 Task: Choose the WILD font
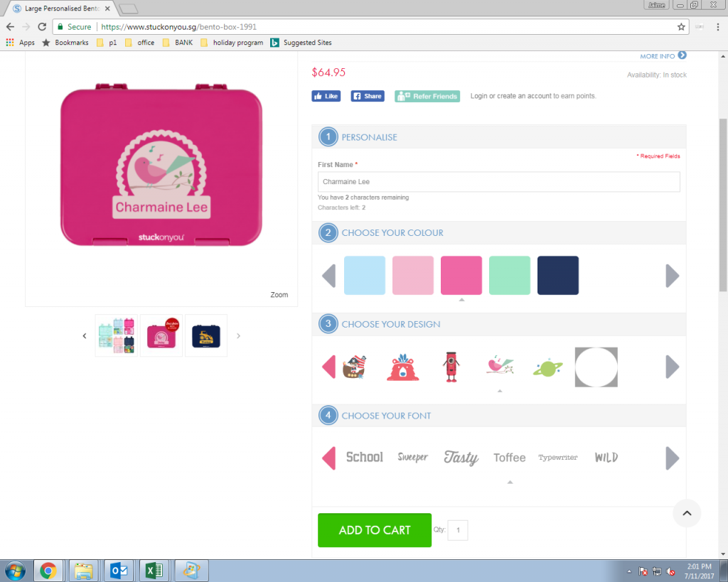pos(606,458)
